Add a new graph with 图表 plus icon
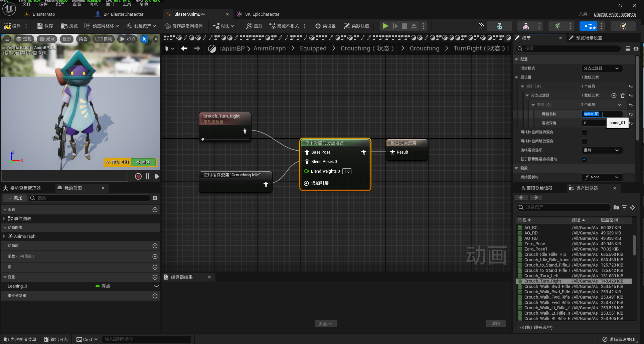The width and height of the screenshot is (644, 344). 155,210
